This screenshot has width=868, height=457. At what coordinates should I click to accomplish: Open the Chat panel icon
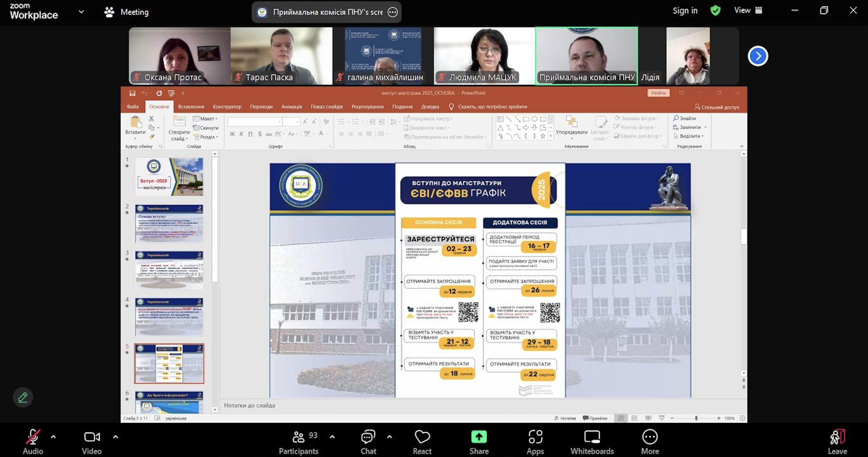tap(368, 437)
